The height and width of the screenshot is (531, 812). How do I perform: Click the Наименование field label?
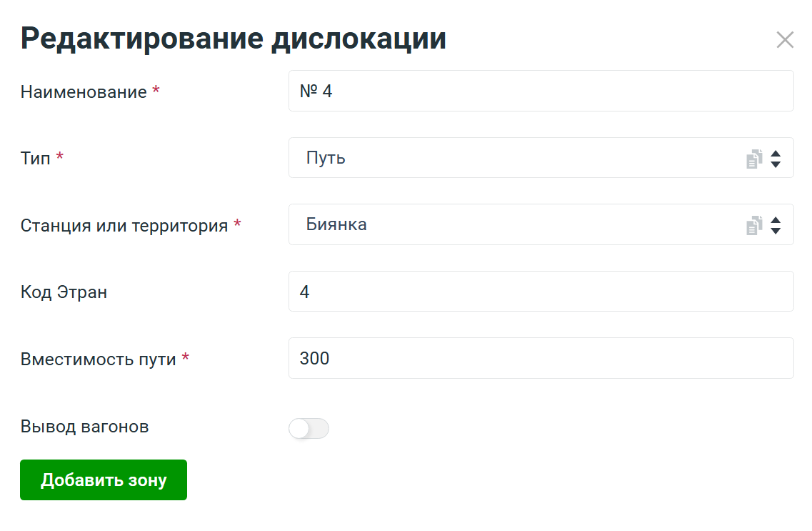pyautogui.click(x=84, y=92)
